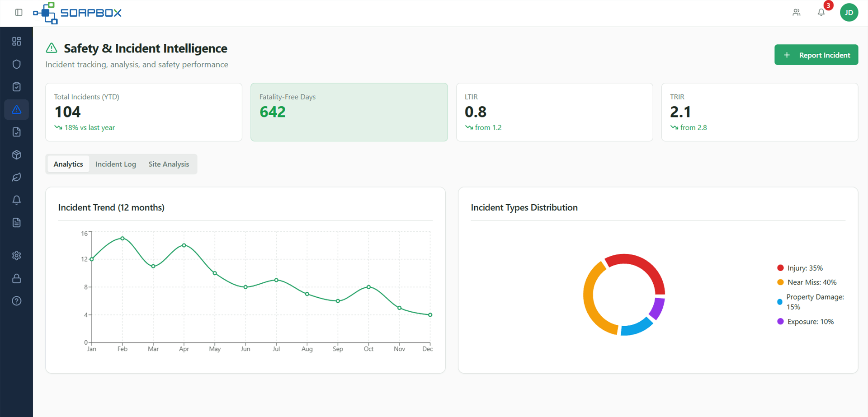The image size is (868, 417).
Task: Select the Analytics tab
Action: (68, 164)
